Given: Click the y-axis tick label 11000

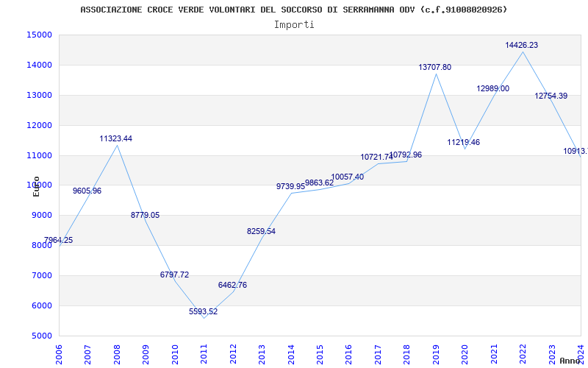Looking at the screenshot, I should (x=40, y=155).
